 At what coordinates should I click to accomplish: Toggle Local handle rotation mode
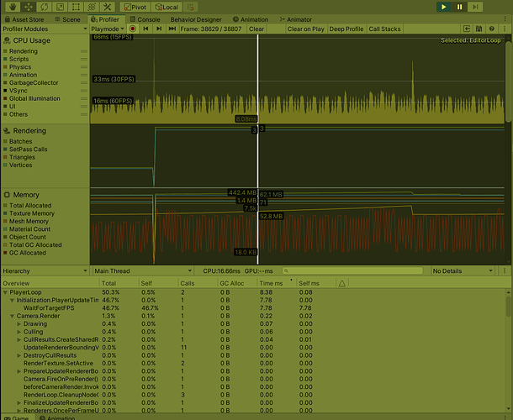point(166,7)
